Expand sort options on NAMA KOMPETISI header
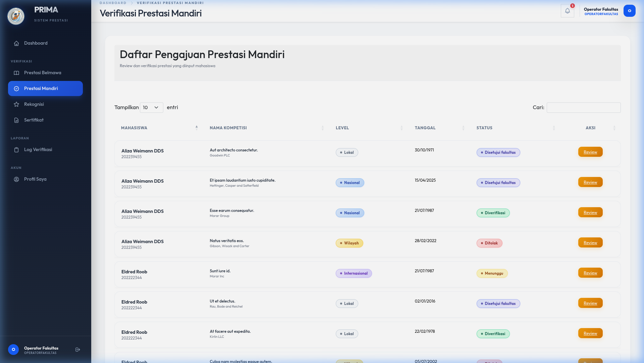Screen dimensions: 644x363 click(323, 128)
